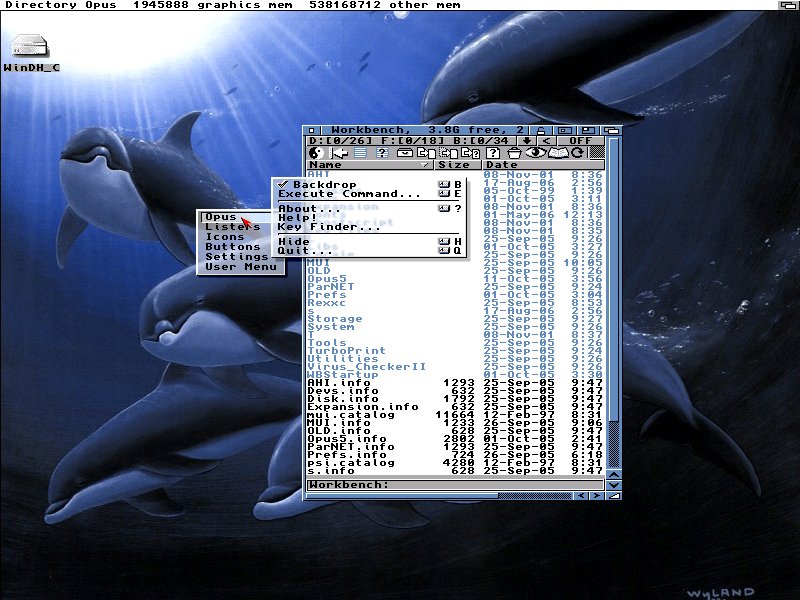Select the AHI.info file
This screenshot has height=600, width=800.
click(455, 383)
